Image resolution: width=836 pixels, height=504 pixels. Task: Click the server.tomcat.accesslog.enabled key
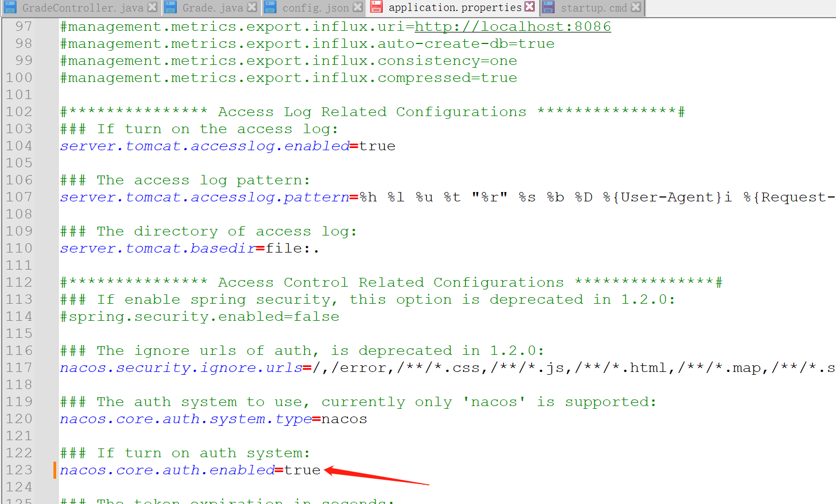(205, 146)
